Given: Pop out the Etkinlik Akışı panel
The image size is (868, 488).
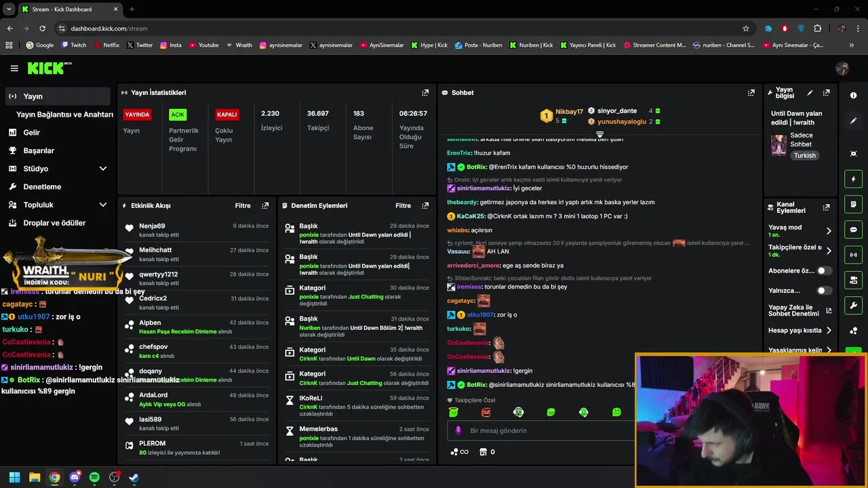Looking at the screenshot, I should (x=265, y=205).
